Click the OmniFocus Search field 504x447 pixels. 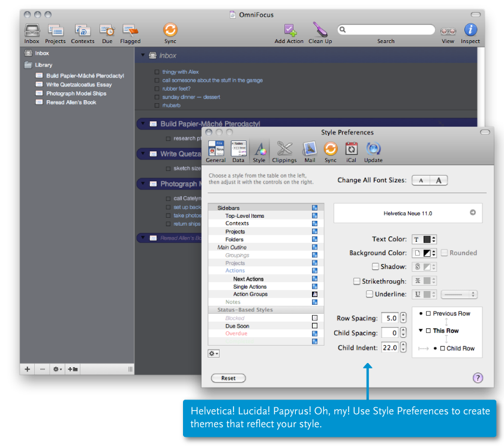[x=386, y=29]
